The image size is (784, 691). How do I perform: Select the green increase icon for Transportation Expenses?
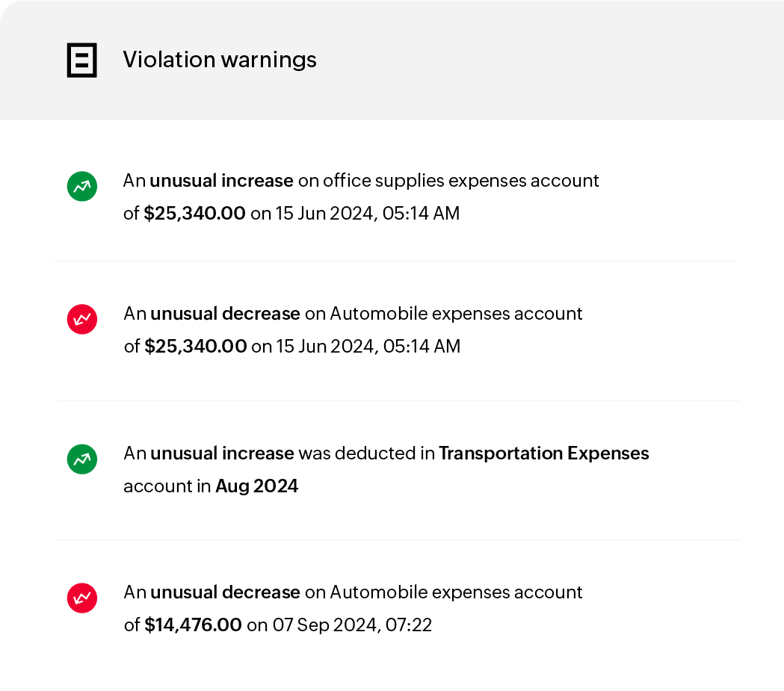click(82, 459)
